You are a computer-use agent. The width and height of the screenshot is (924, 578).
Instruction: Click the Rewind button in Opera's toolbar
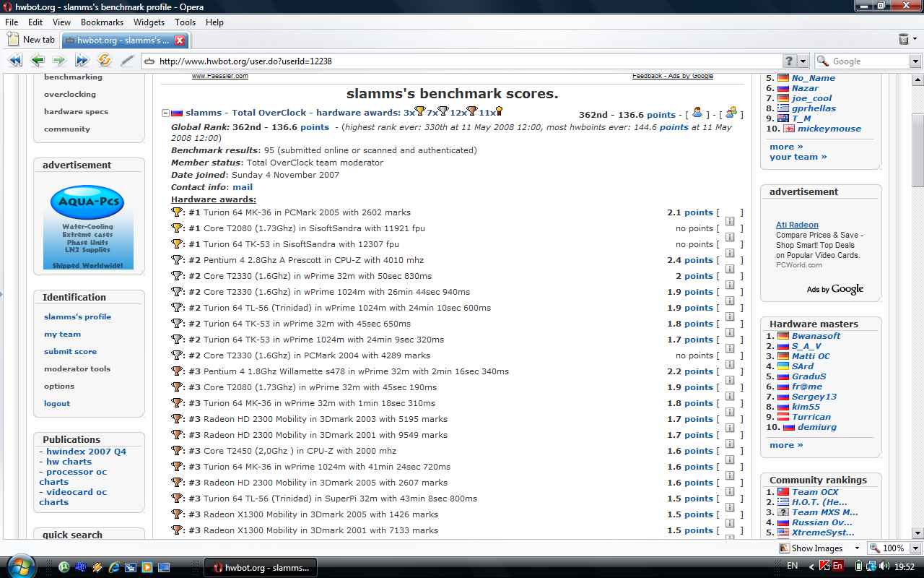pyautogui.click(x=15, y=61)
